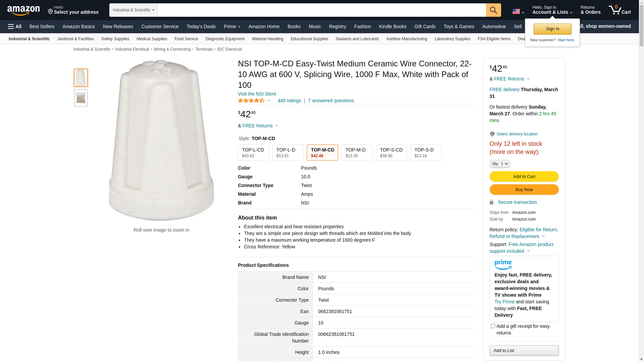This screenshot has width=644, height=362.
Task: Open the Qty quantity dropdown
Action: tap(499, 164)
